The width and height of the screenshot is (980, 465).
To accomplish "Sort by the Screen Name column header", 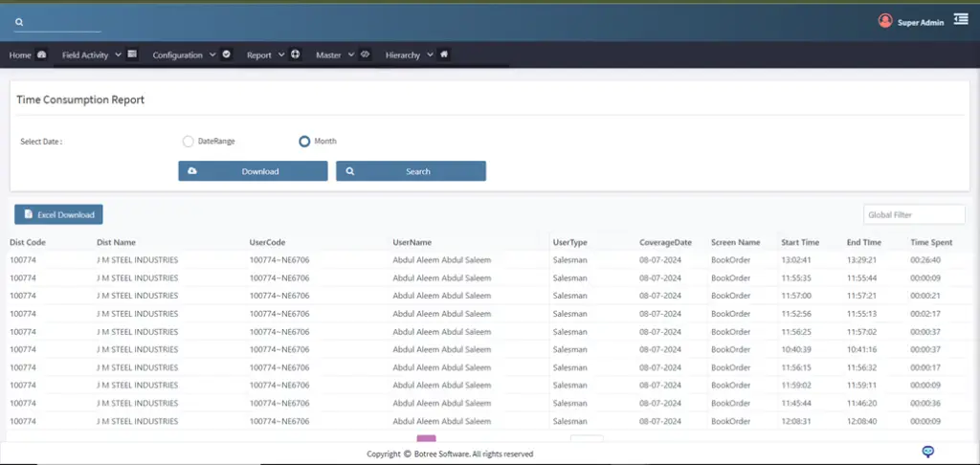I will pyautogui.click(x=736, y=242).
